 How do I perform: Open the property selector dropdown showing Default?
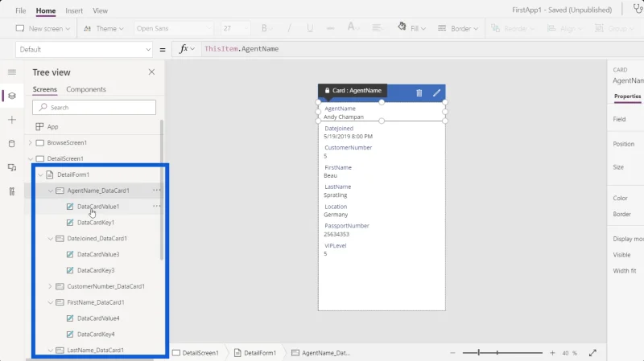pyautogui.click(x=85, y=50)
